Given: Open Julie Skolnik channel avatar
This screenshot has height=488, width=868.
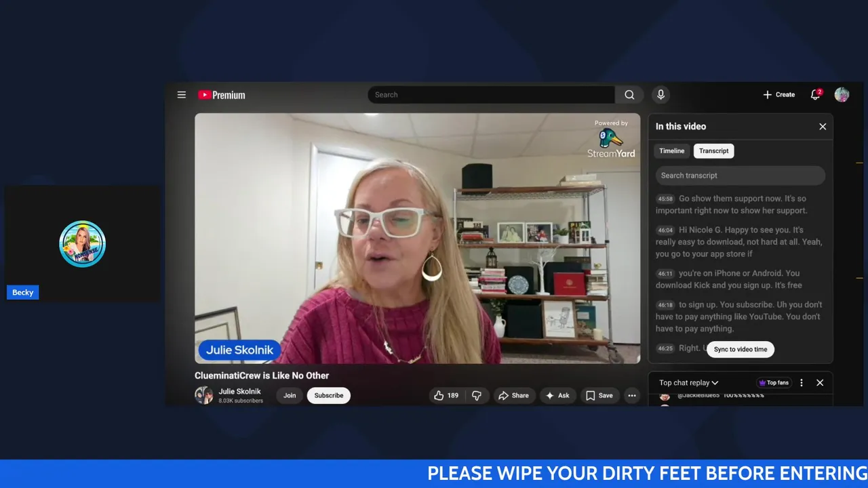Looking at the screenshot, I should 203,396.
